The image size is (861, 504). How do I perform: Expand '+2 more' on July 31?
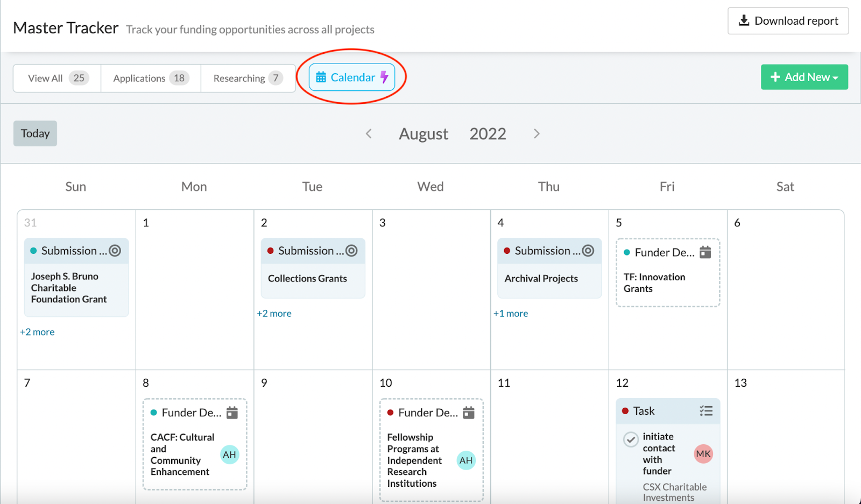point(37,332)
